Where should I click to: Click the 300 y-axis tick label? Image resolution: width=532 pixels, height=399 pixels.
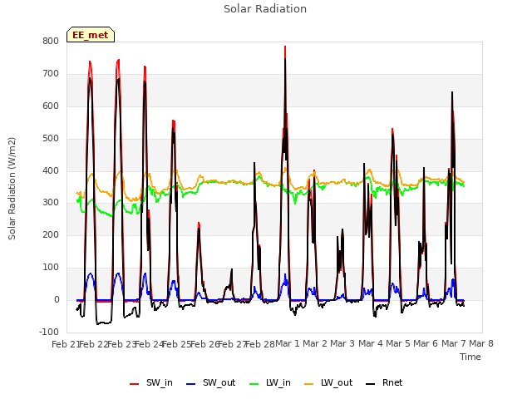click(x=51, y=202)
